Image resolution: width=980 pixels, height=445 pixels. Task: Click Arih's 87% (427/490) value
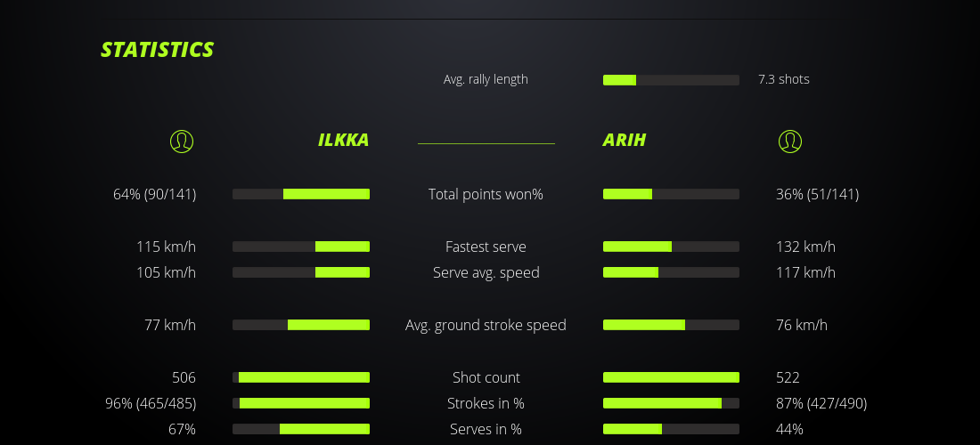(821, 403)
